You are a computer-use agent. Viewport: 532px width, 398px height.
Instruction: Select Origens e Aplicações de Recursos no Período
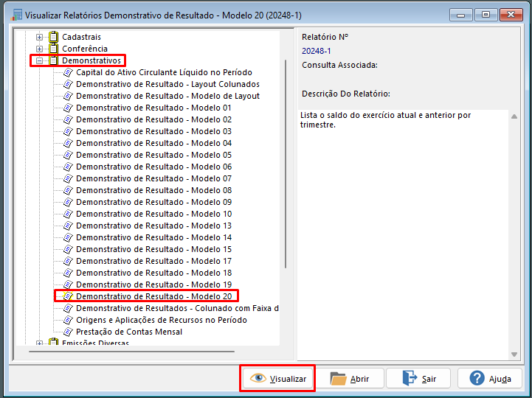point(162,320)
